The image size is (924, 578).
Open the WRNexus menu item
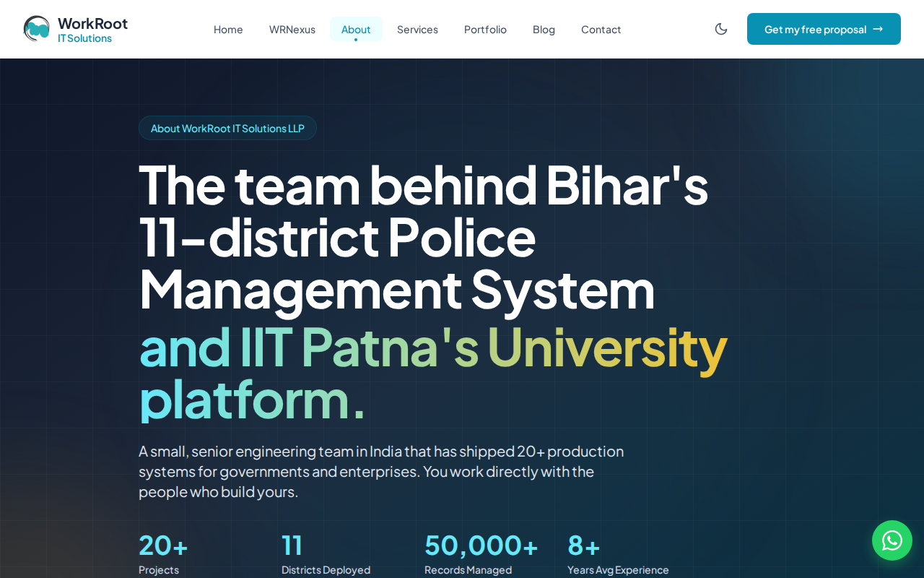point(292,29)
